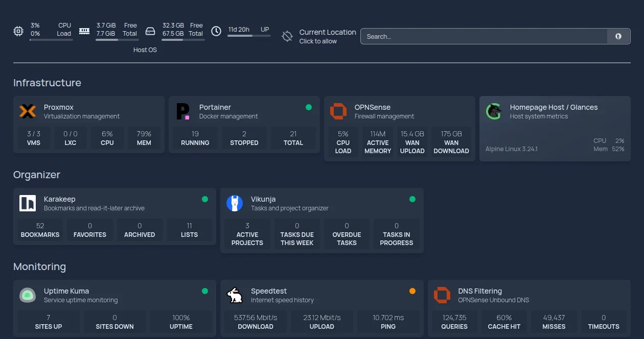The width and height of the screenshot is (644, 339).
Task: Click the Karakeep green status dot
Action: pos(205,199)
